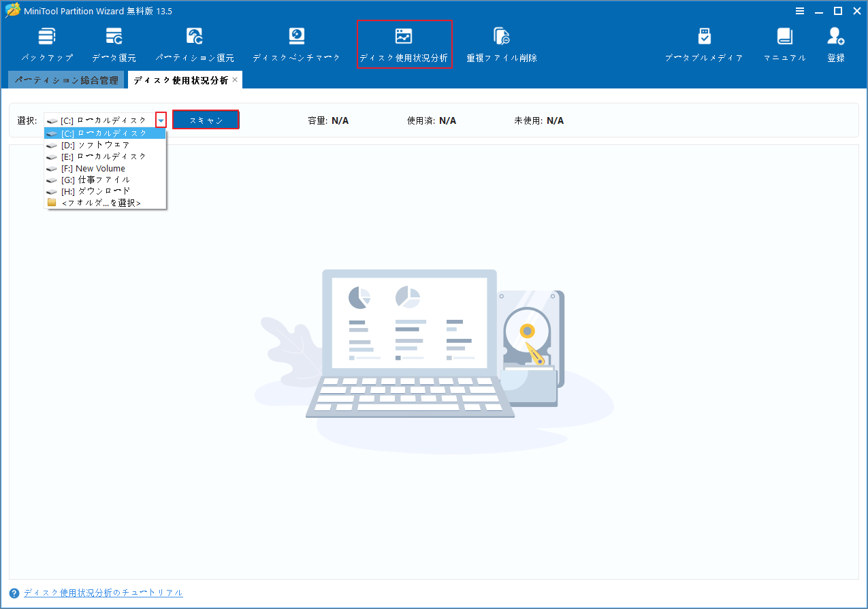Screen dimensions: 868x609
Task: Open the hamburger menu
Action: point(799,11)
